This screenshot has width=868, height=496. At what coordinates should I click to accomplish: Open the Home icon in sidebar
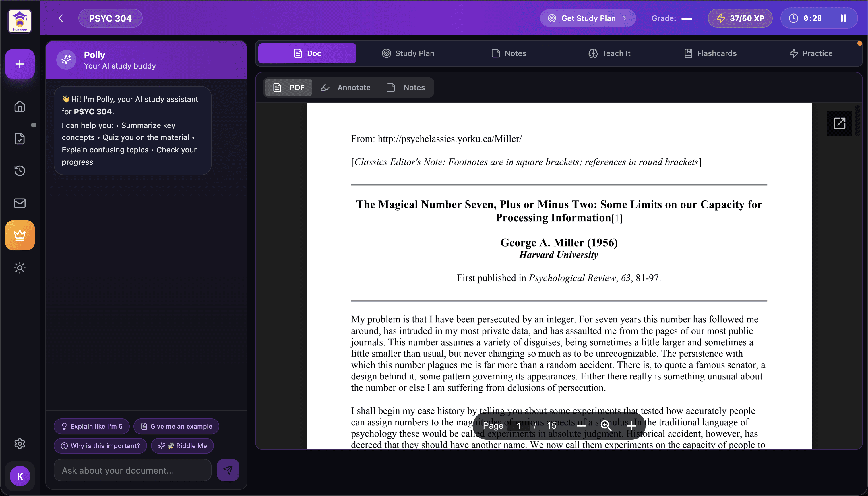click(20, 106)
